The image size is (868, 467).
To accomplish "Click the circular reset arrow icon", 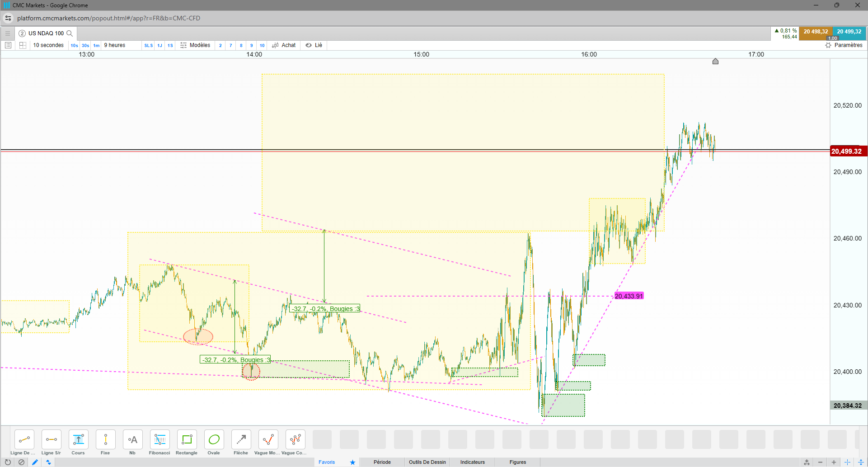I will tap(8, 462).
